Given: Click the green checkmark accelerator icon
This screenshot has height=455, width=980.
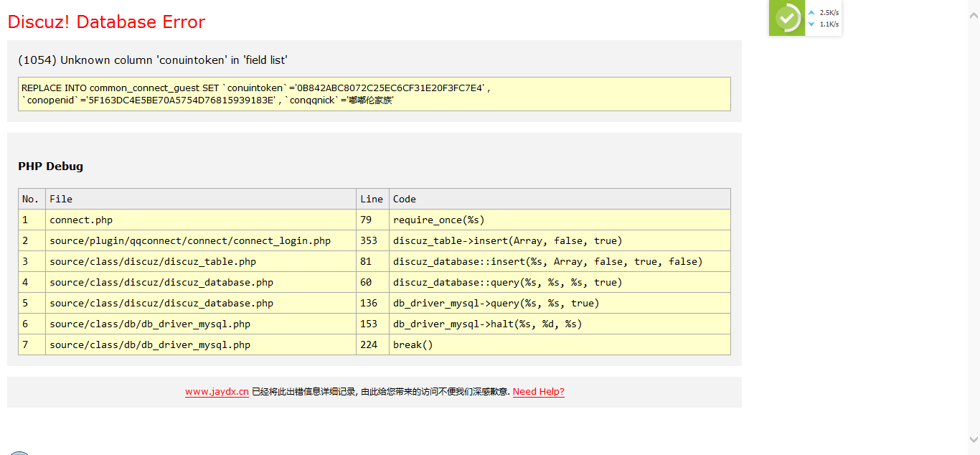Looking at the screenshot, I should 787,18.
